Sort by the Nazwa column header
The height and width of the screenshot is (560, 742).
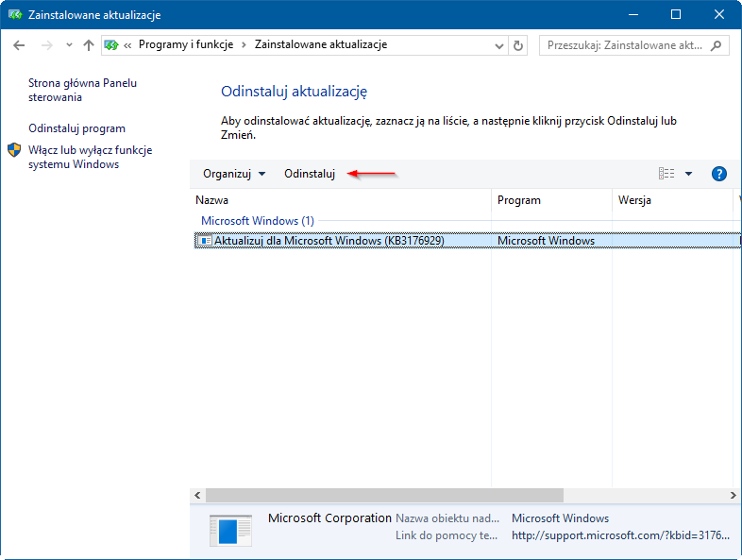(342, 200)
